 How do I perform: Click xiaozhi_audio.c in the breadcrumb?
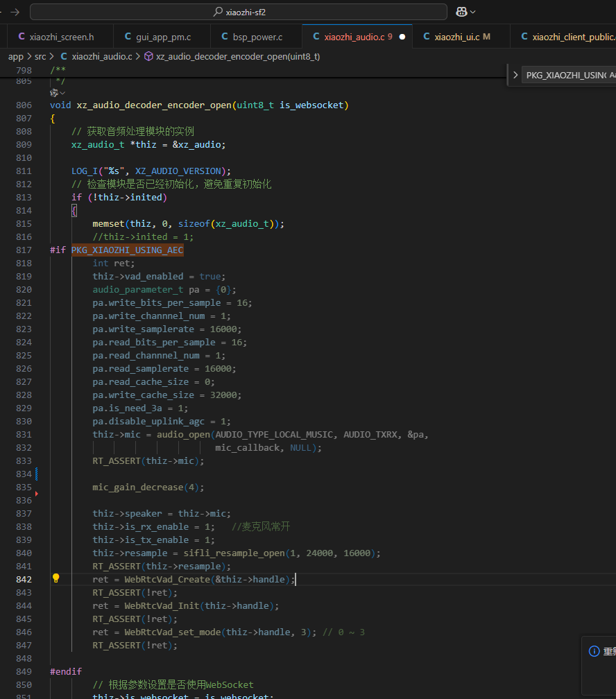(x=101, y=56)
